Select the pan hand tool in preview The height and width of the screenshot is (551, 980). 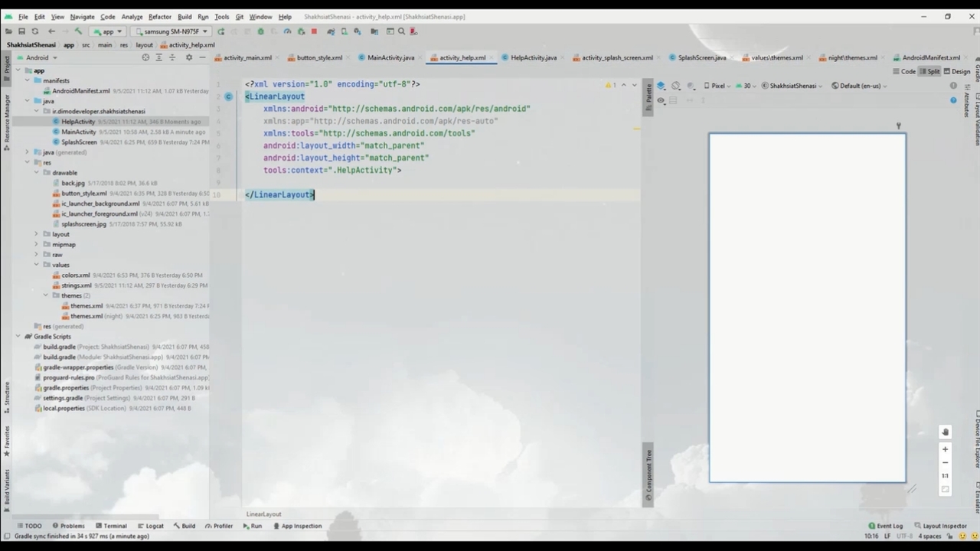(x=945, y=432)
